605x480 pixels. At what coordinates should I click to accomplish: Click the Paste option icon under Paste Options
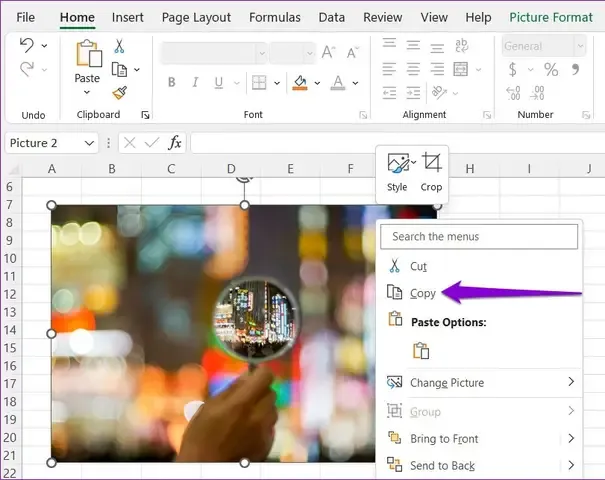[421, 351]
